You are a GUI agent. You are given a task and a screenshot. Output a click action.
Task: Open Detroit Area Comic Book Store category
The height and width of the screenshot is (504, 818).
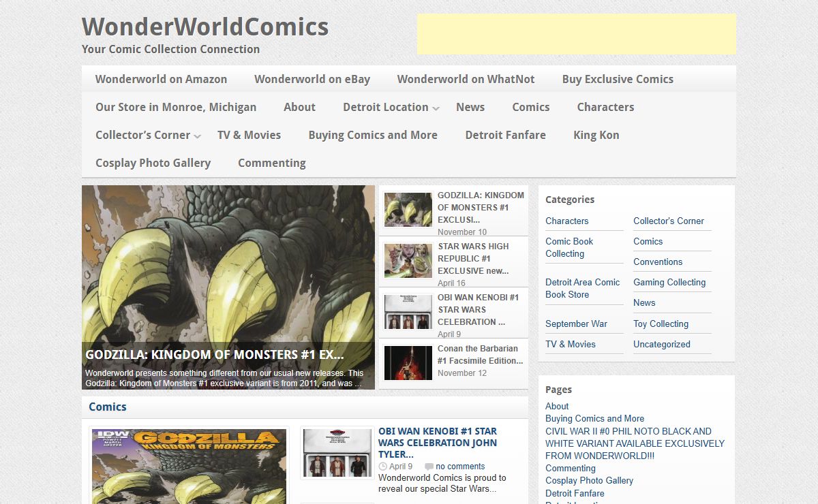tap(583, 288)
